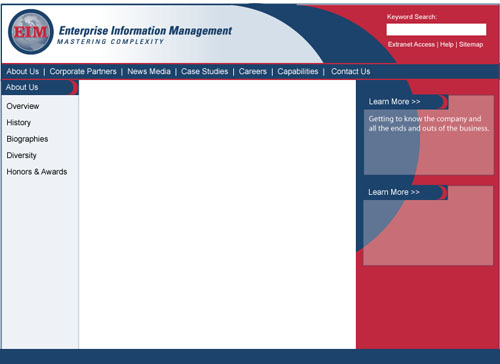Open Corporate Partners in navigation bar
The image size is (500, 364).
[83, 71]
